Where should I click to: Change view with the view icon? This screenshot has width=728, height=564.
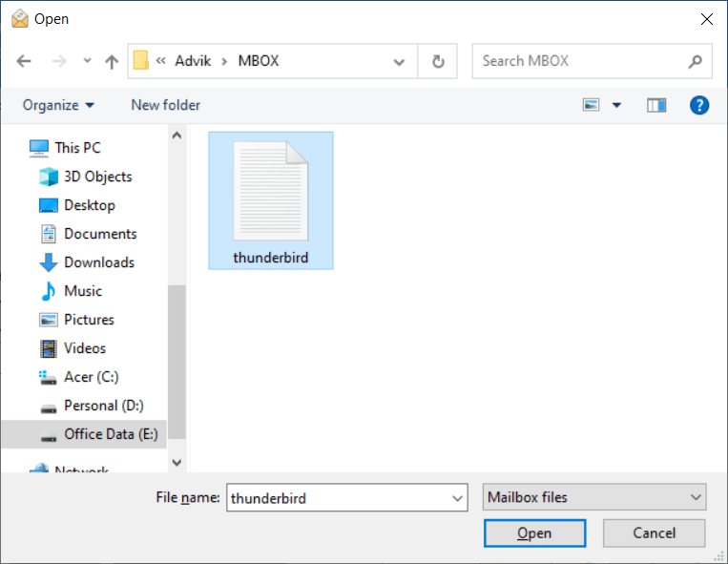point(591,105)
